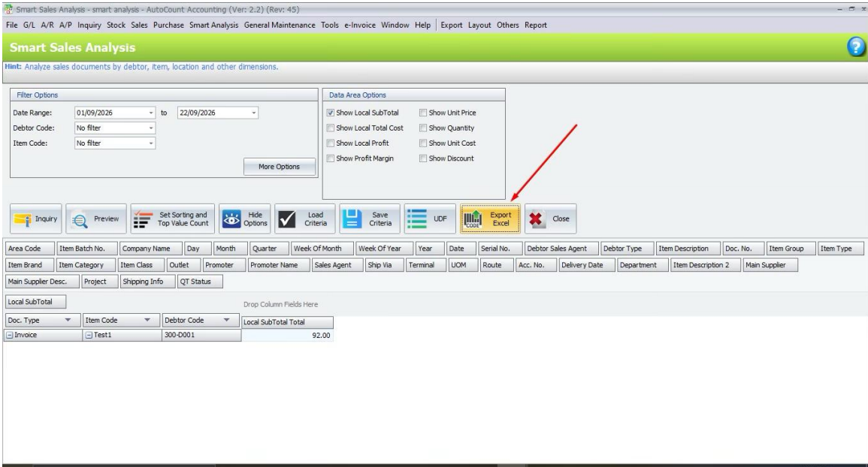Screen dimensions: 868x467
Task: Open the Smart Analysis menu
Action: click(213, 25)
